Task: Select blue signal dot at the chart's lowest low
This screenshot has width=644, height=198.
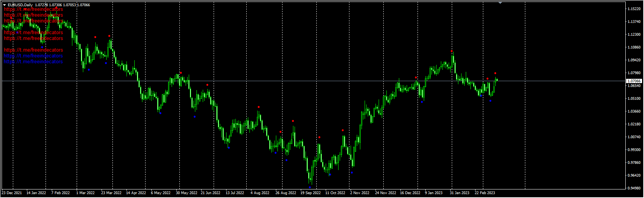Action: tap(310, 187)
